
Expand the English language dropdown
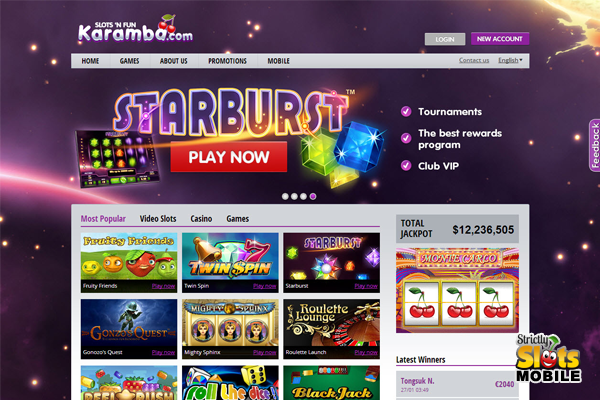(x=510, y=60)
